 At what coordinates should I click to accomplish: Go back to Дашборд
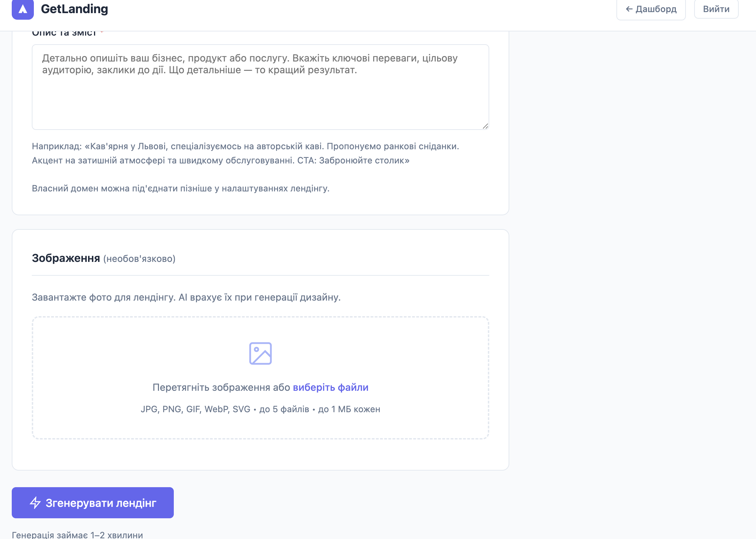pos(651,9)
